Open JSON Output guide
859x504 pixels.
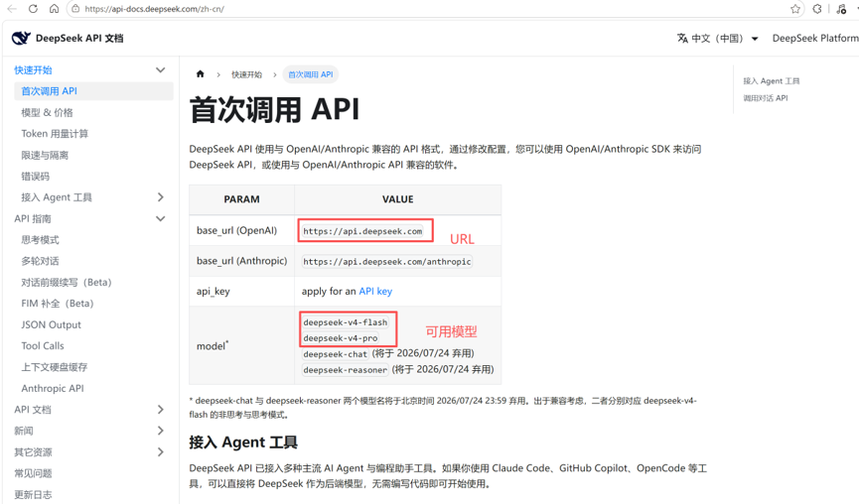tap(51, 324)
